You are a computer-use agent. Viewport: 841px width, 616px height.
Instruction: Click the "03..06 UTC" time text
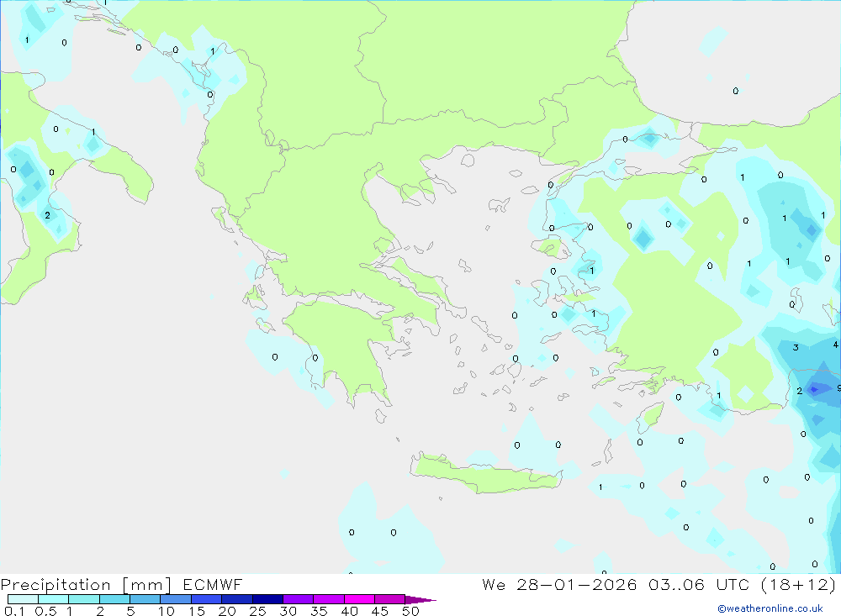point(698,584)
